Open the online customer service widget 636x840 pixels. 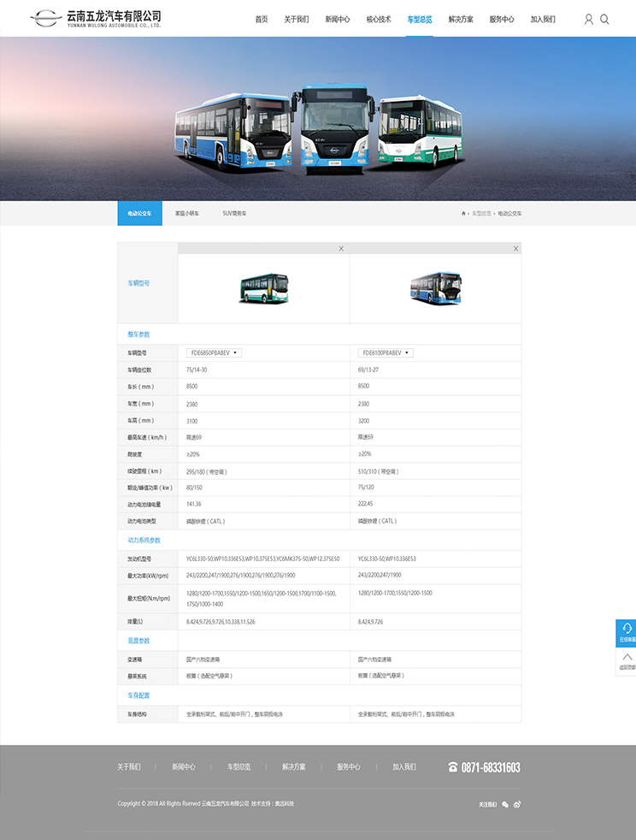click(x=626, y=633)
